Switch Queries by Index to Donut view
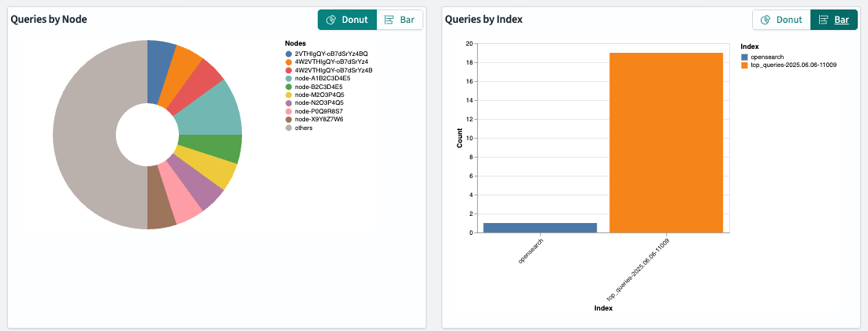The width and height of the screenshot is (868, 331). click(x=781, y=20)
